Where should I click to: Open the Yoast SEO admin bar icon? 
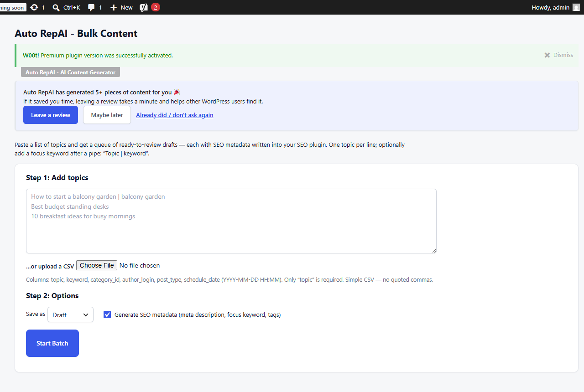(144, 7)
